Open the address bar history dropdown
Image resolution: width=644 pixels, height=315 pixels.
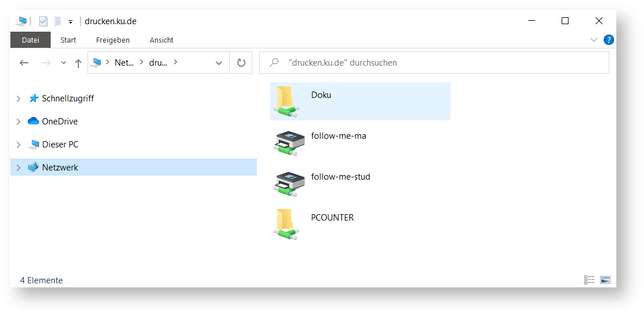[219, 63]
